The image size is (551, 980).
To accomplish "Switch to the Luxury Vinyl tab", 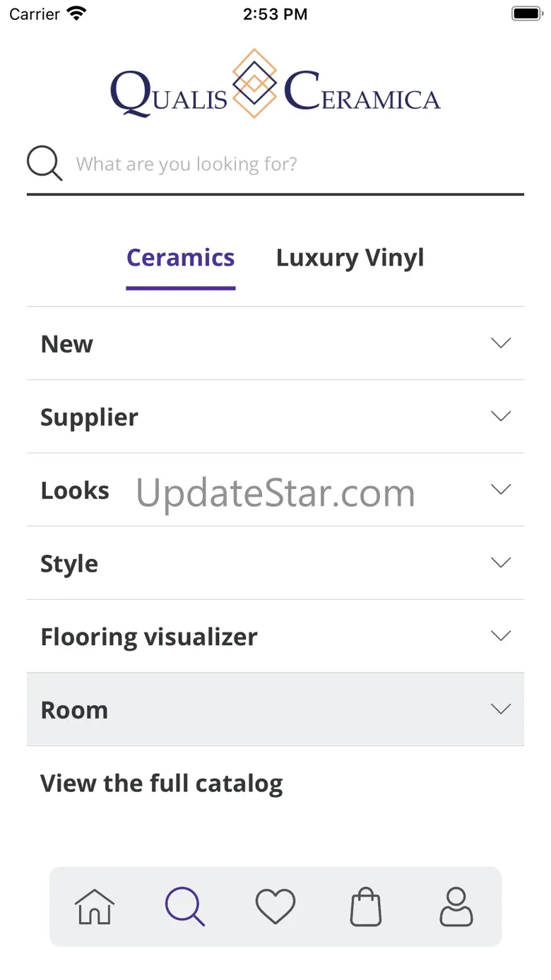I will tap(350, 258).
